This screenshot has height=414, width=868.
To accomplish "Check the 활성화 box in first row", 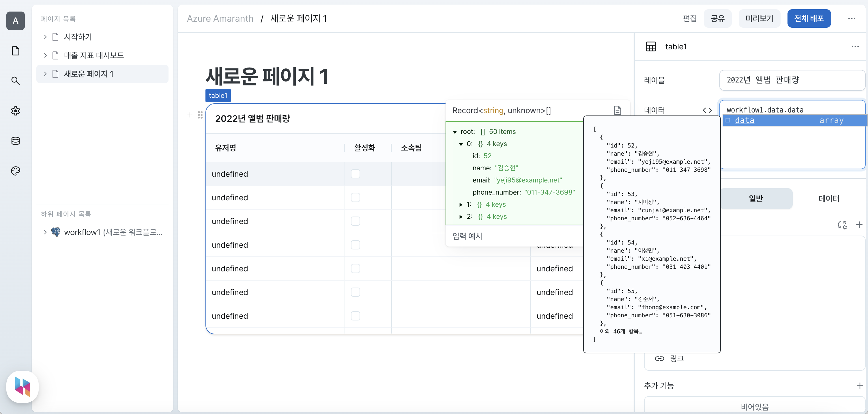I will coord(356,174).
